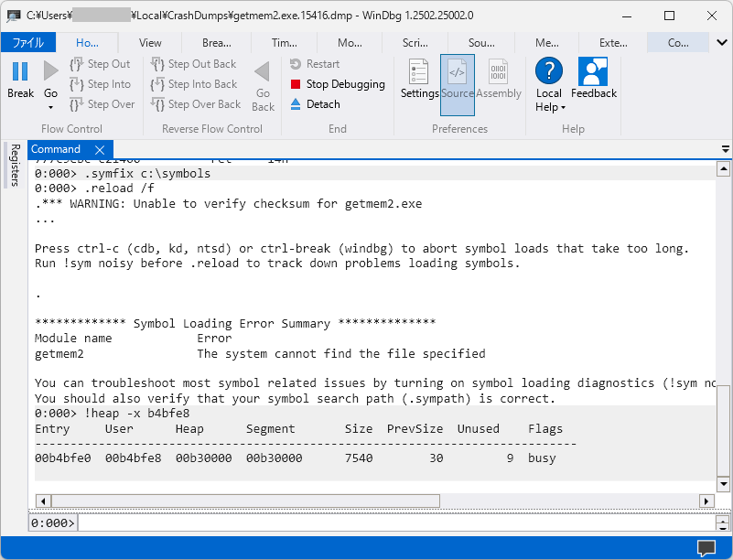Click the horizontal scrollbar left arrow

[x=43, y=501]
